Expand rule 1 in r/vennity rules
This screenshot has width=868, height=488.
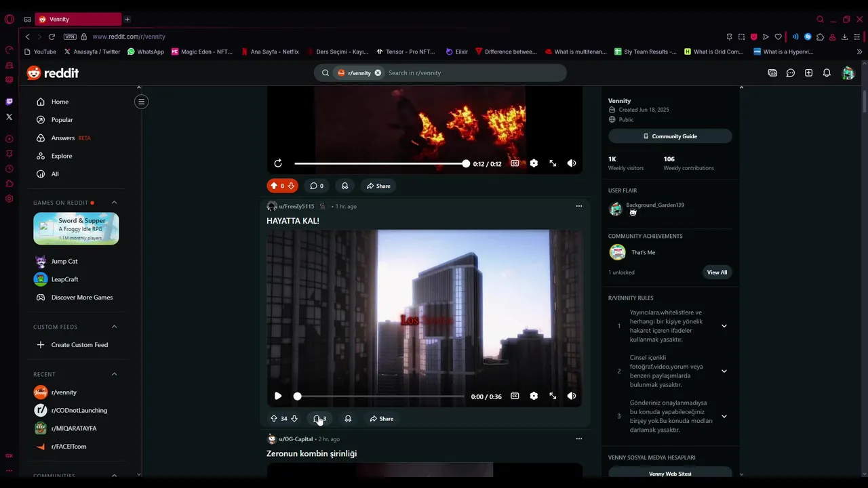click(x=724, y=326)
